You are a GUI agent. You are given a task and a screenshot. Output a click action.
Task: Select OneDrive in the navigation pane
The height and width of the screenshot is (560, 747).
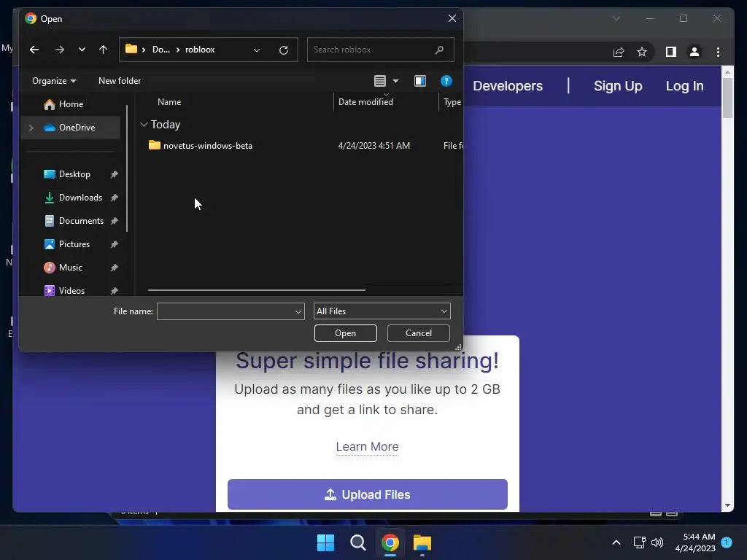(x=71, y=128)
